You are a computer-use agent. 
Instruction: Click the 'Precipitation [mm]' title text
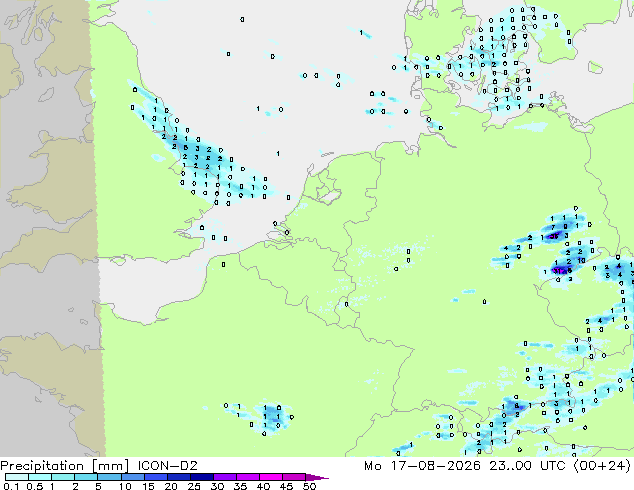click(x=64, y=466)
